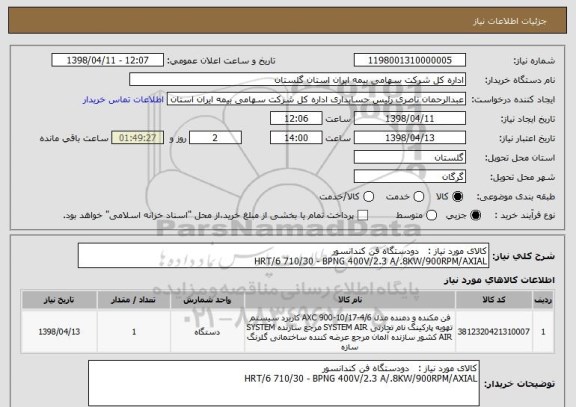Click the delivery province field گلستان
This screenshot has height=407, width=576.
[410, 158]
